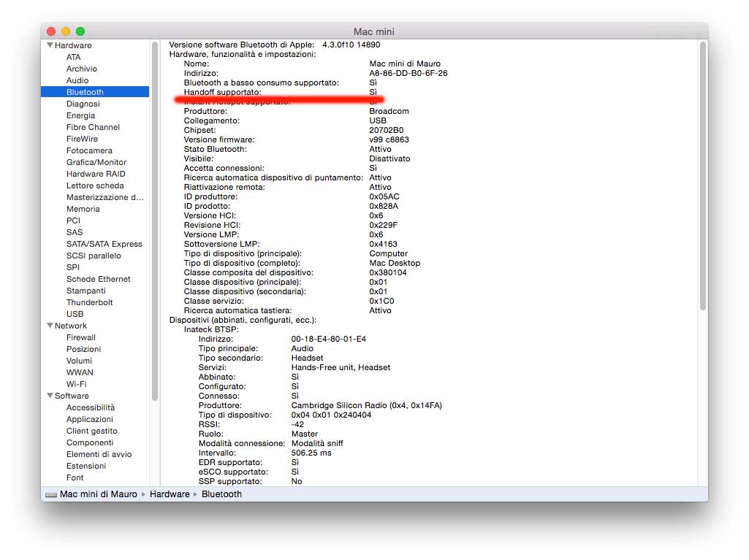Click the Network category label

click(70, 326)
